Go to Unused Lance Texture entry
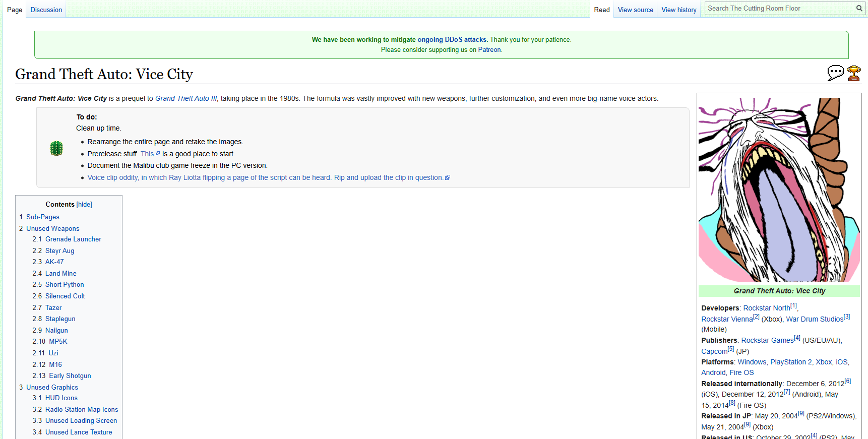Screen dimensions: 868x439 click(x=79, y=432)
